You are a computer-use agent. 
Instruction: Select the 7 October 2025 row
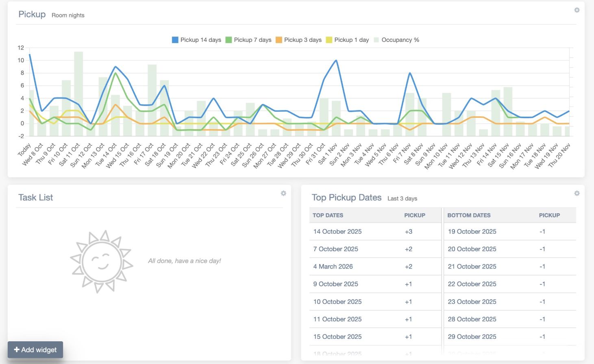point(335,249)
